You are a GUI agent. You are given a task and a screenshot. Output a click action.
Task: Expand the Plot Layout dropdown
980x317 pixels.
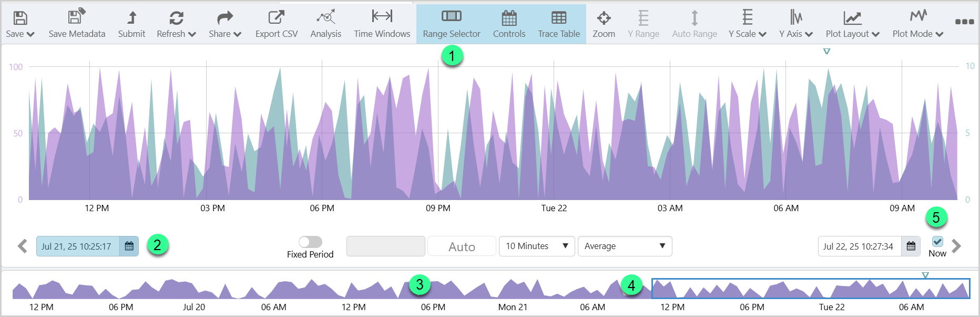[x=852, y=24]
